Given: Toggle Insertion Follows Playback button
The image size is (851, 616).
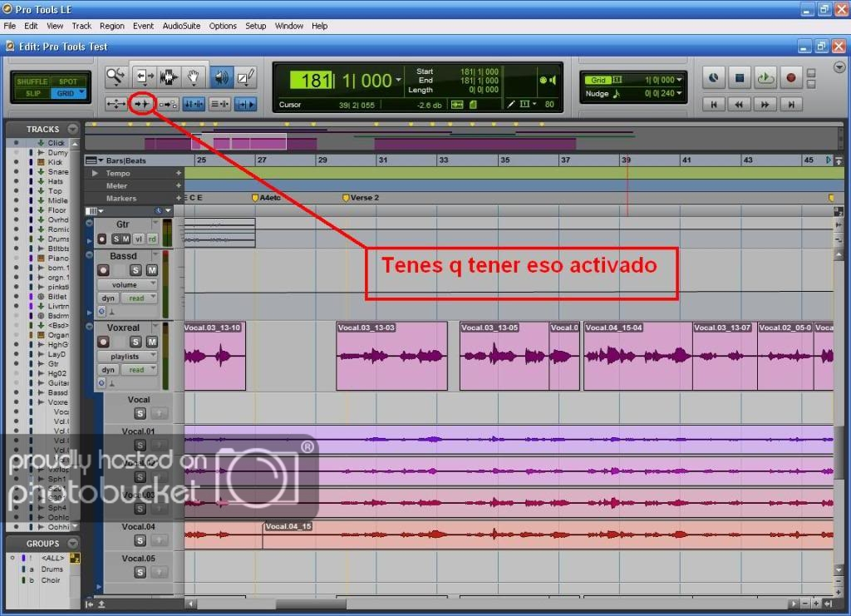Looking at the screenshot, I should click(245, 104).
